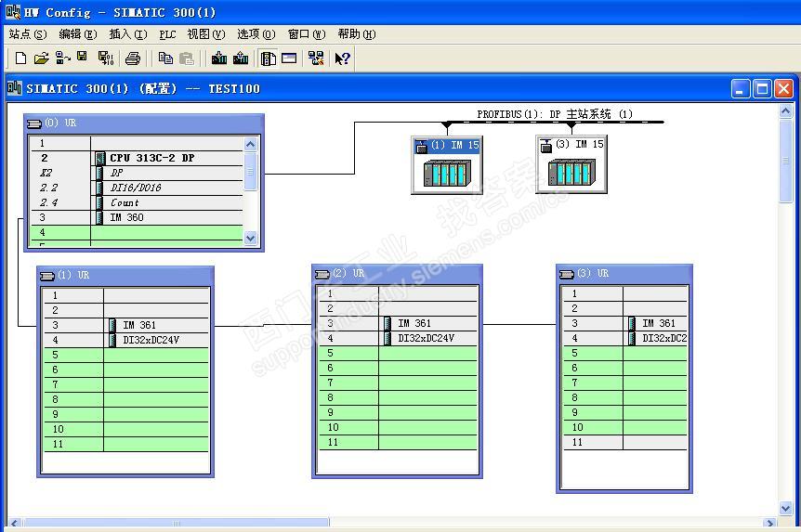Click the rack icon of (0) UR
The height and width of the screenshot is (532, 801).
point(34,123)
